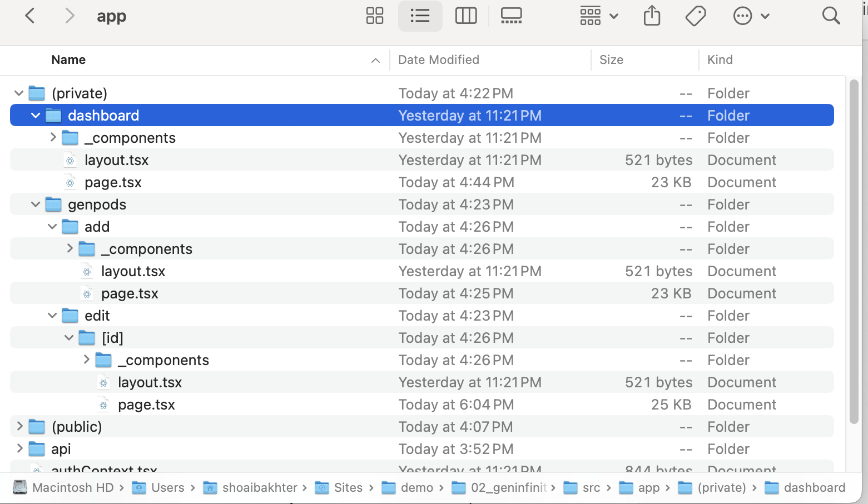Sort by Date Modified column header
Screen dimensions: 868x504
(438, 59)
